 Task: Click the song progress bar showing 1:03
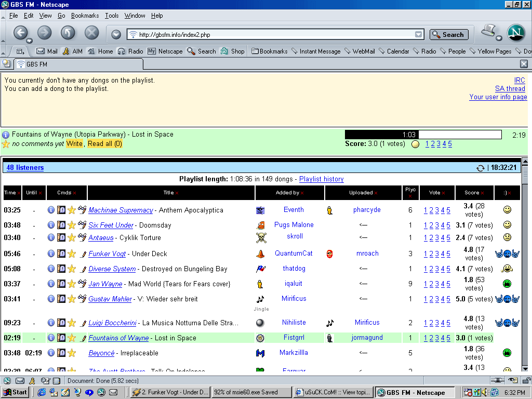point(423,135)
